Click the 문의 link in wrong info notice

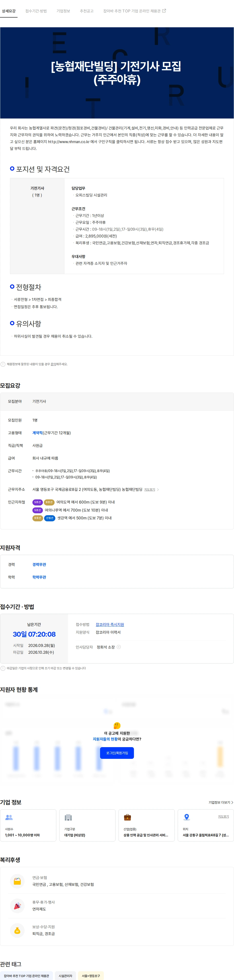(x=53, y=364)
